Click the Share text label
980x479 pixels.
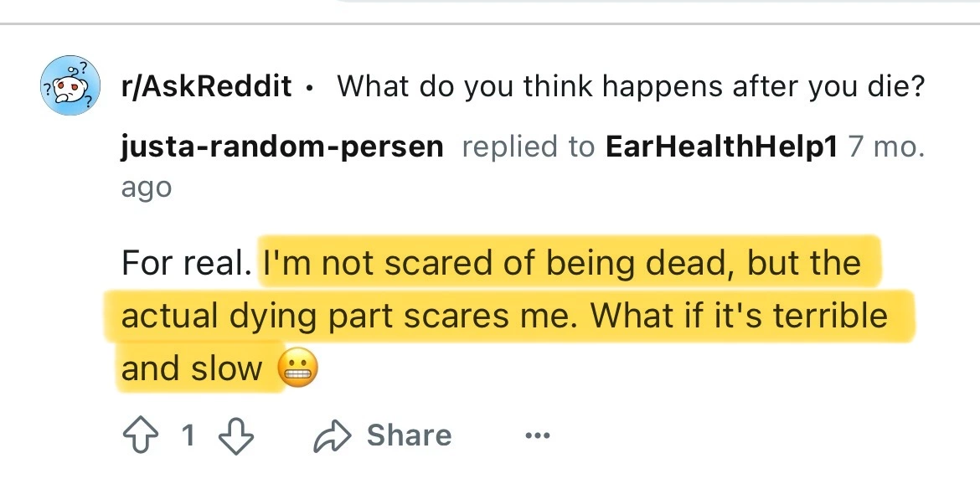click(409, 435)
